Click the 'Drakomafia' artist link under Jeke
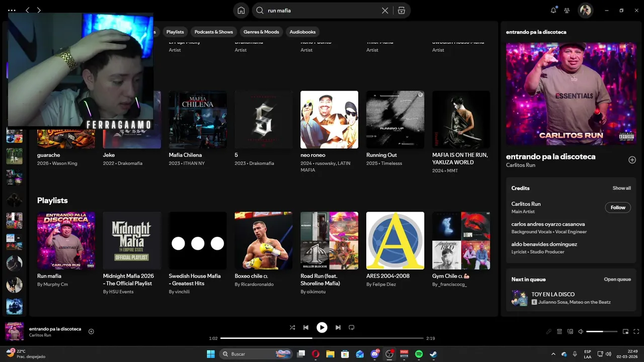This screenshot has width=644, height=362. click(x=130, y=163)
